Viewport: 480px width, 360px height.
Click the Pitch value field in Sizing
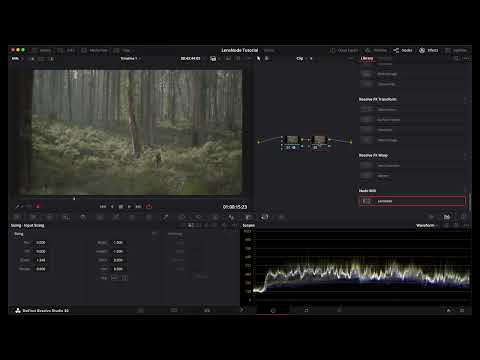[x=118, y=260]
